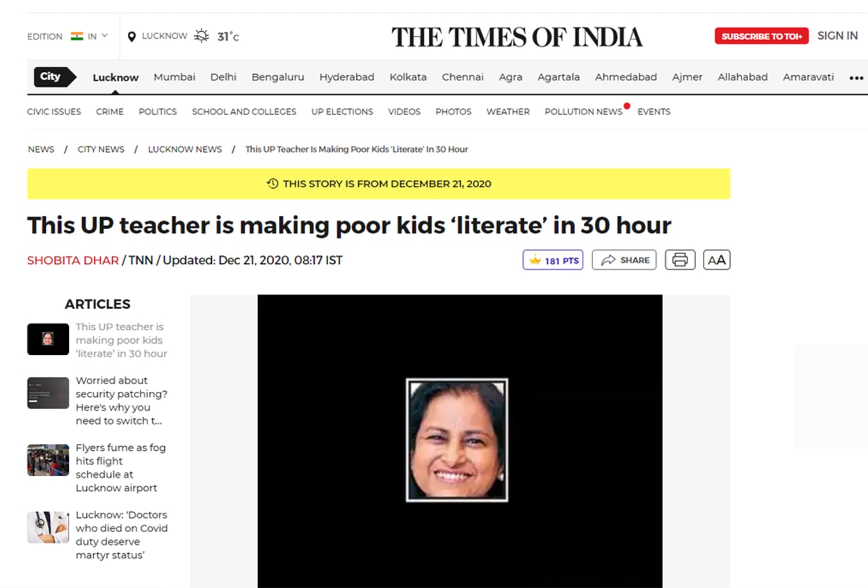868x588 pixels.
Task: Open the Pollution News menu item
Action: 583,112
